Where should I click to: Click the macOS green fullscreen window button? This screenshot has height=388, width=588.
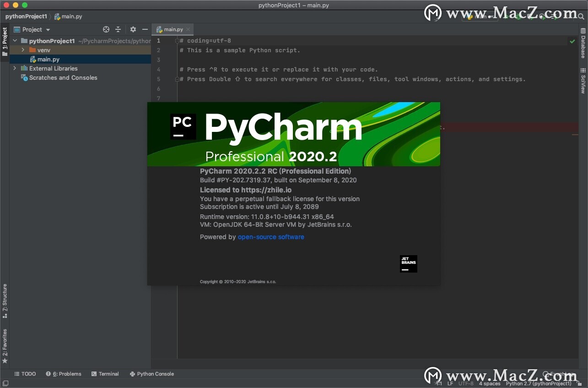click(x=25, y=5)
